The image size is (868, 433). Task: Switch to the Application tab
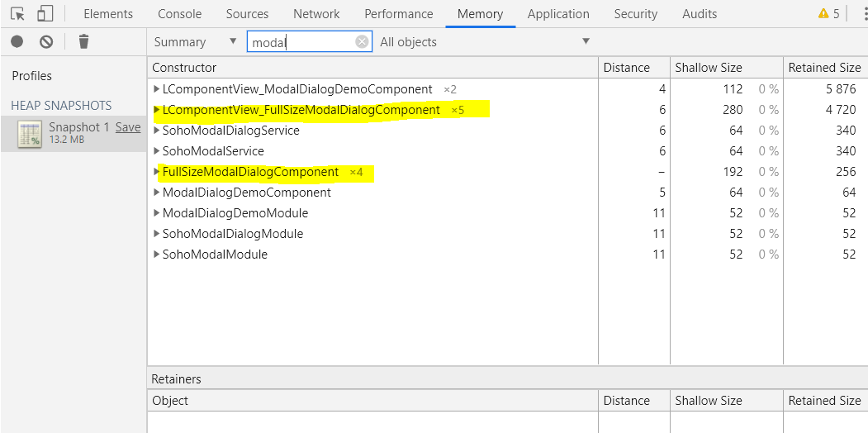pos(558,14)
